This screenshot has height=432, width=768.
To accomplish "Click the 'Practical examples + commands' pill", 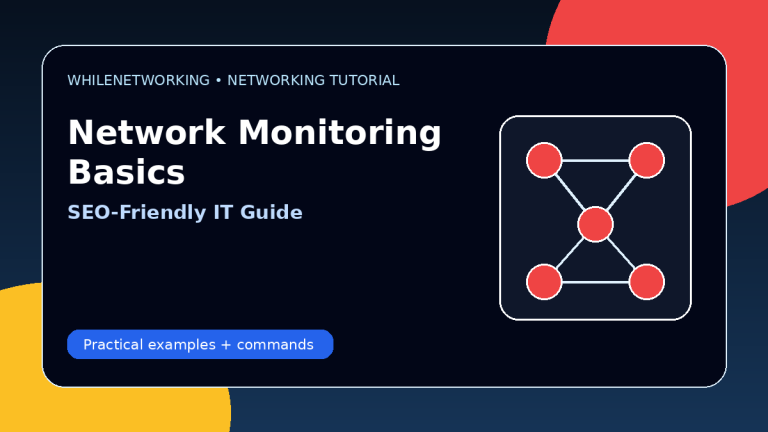I will 200,344.
